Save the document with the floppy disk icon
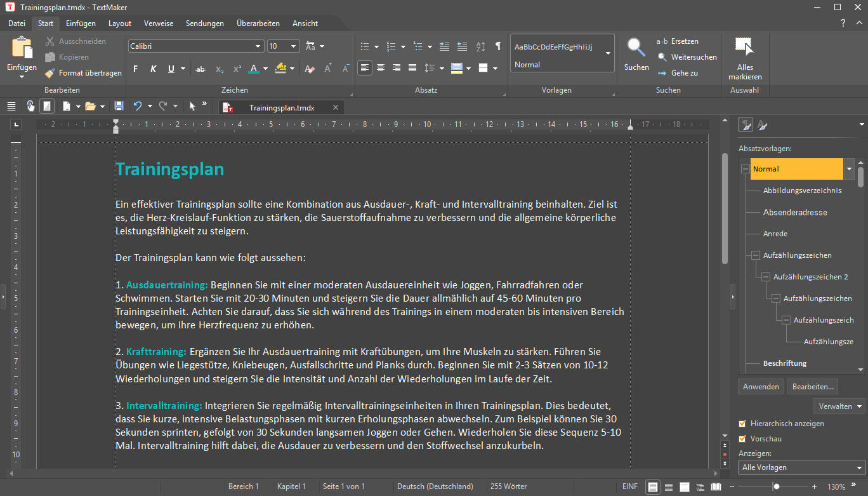868x496 pixels. click(119, 106)
